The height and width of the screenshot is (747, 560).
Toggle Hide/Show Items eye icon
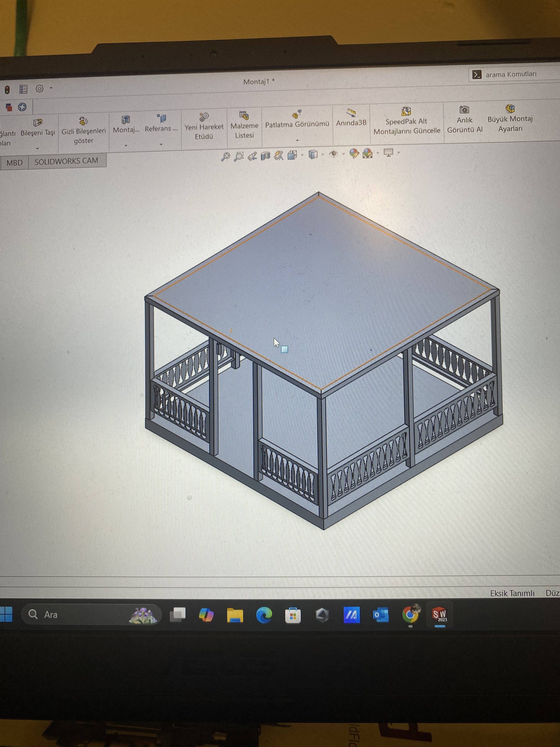[333, 154]
